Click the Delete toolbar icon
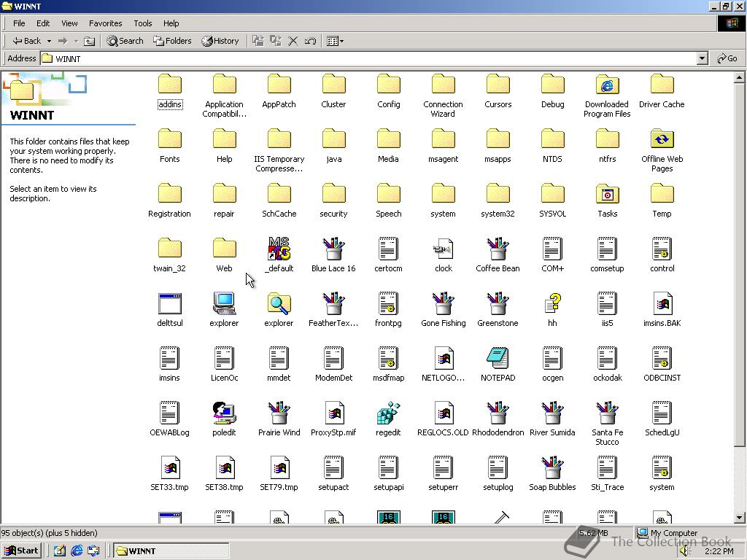The image size is (747, 560). click(x=293, y=41)
